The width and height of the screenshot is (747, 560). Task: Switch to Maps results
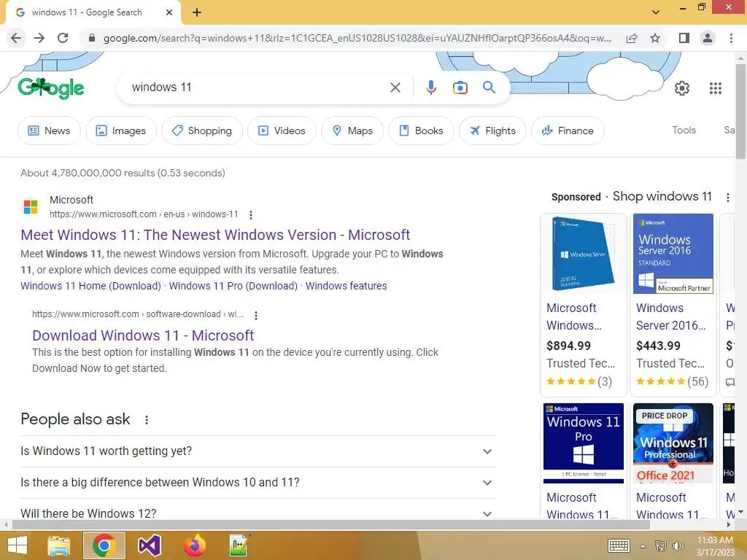(x=352, y=131)
